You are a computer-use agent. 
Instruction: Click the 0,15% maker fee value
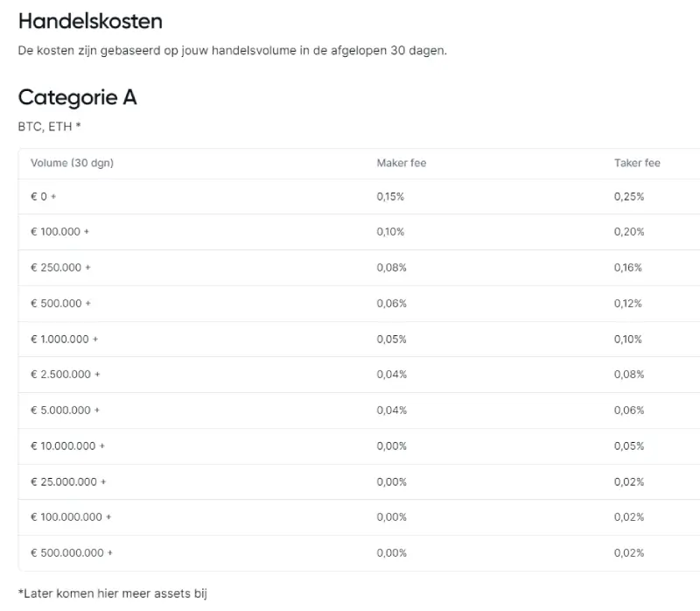pyautogui.click(x=390, y=197)
